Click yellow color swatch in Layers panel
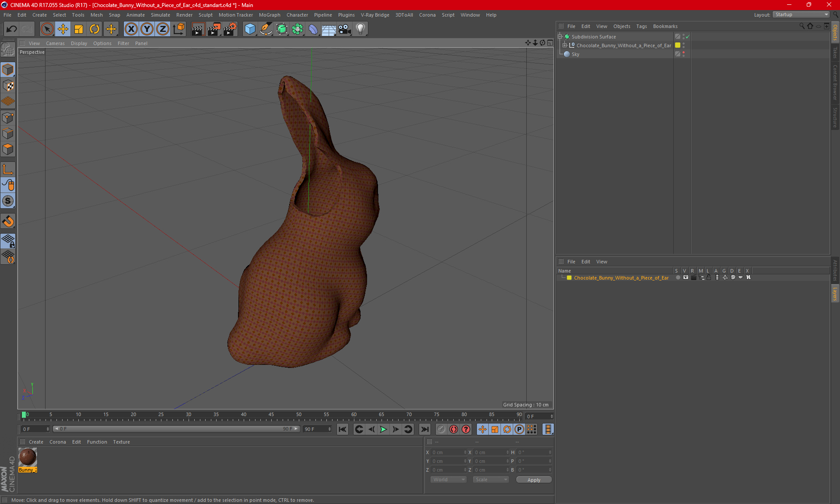The height and width of the screenshot is (504, 840). [569, 278]
